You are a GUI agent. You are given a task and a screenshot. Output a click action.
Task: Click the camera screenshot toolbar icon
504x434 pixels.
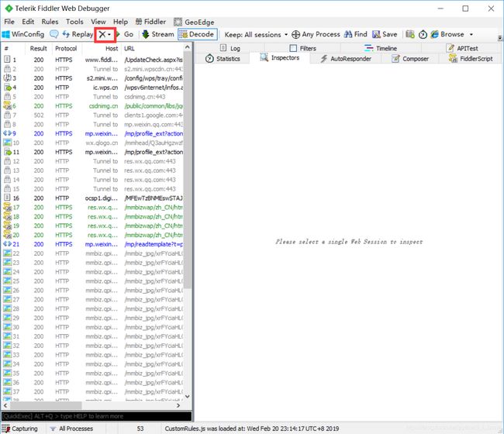coord(410,34)
